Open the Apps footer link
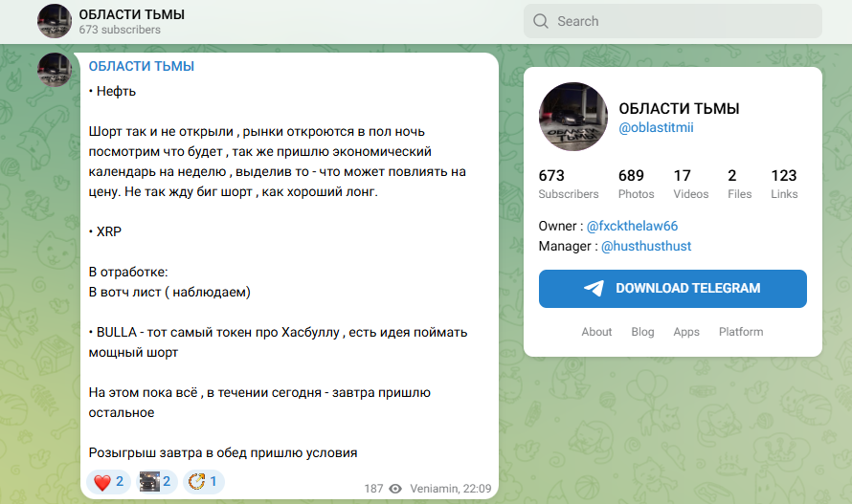 pyautogui.click(x=686, y=332)
